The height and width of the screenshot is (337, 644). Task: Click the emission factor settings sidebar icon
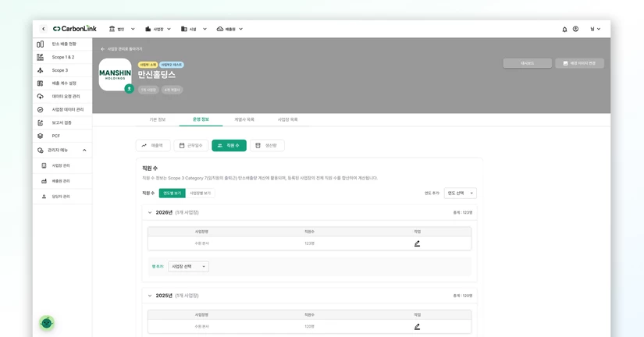[41, 83]
